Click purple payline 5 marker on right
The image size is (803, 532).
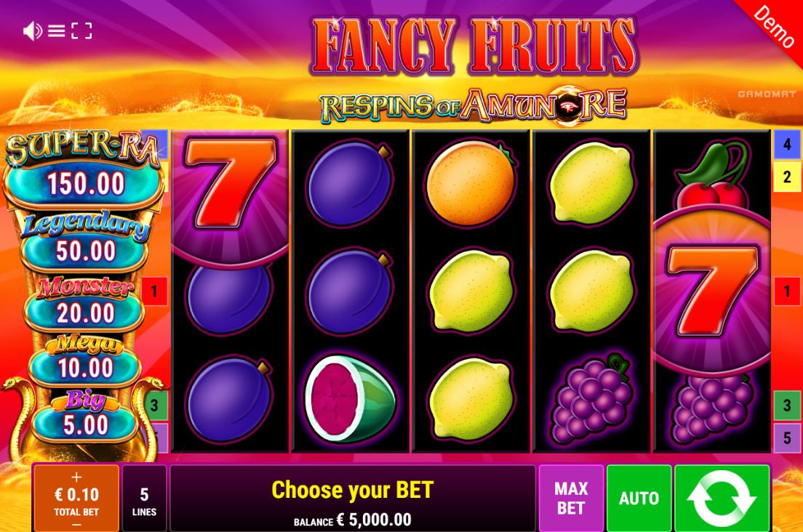pos(786,438)
